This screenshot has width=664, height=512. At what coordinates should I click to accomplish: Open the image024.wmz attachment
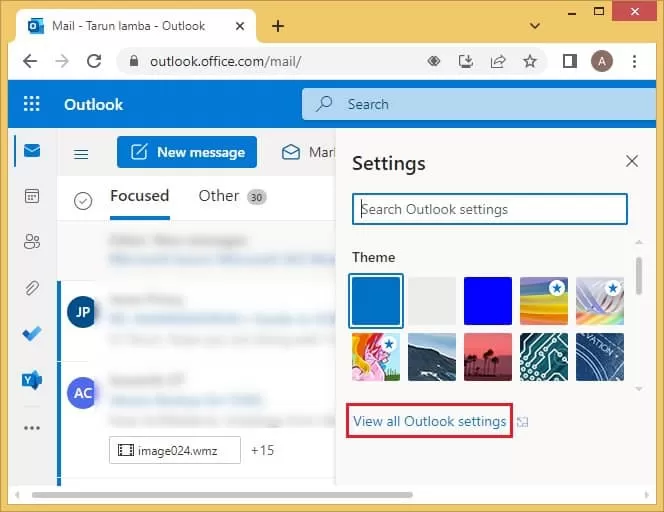tap(175, 450)
